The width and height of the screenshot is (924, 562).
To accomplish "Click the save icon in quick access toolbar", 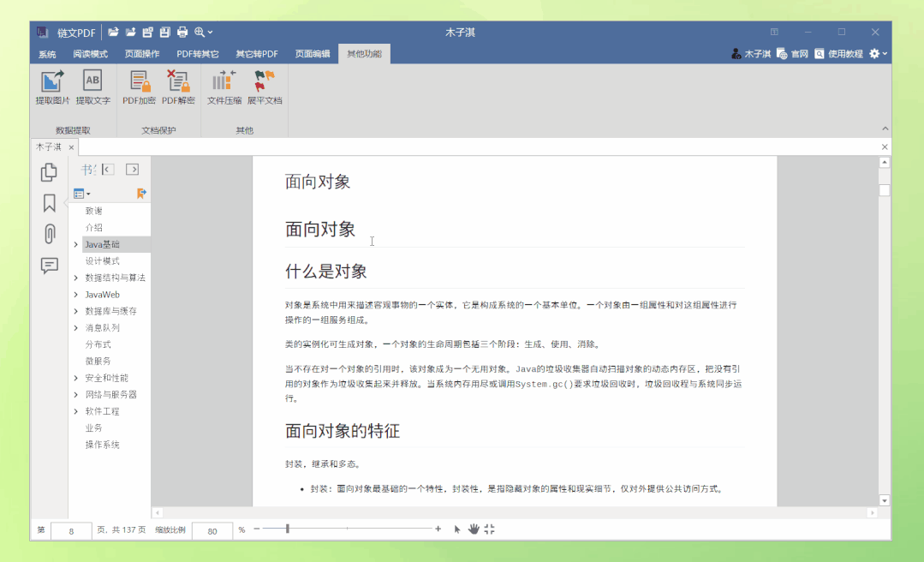I will [x=164, y=32].
